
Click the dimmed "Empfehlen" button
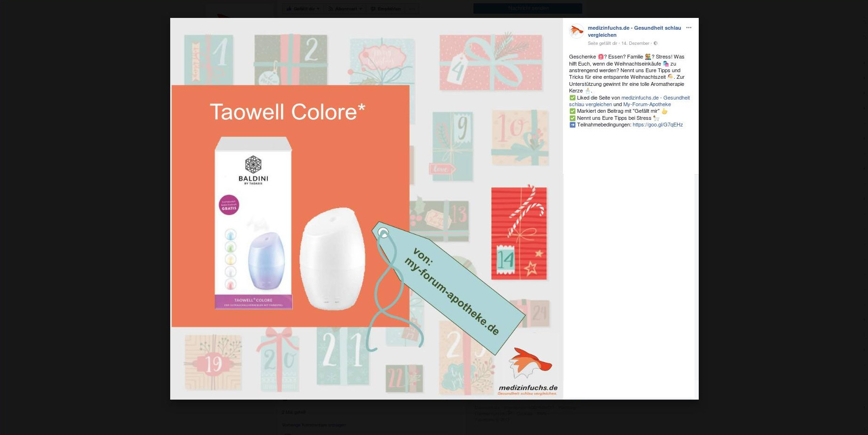pos(386,8)
